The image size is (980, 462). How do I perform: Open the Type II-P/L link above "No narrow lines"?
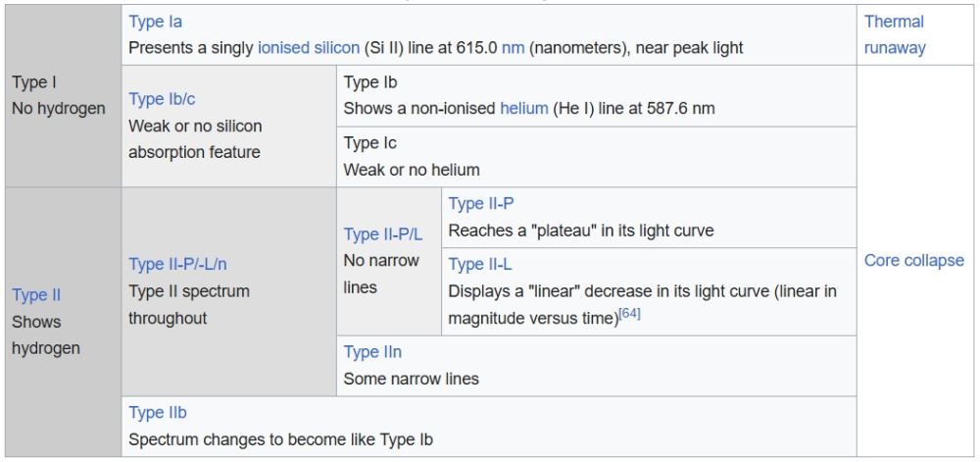coord(383,234)
